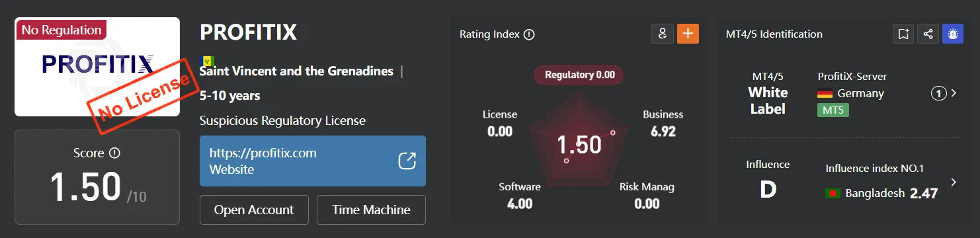Click the ProfitiX-Server text
980x238 pixels.
pyautogui.click(x=852, y=77)
